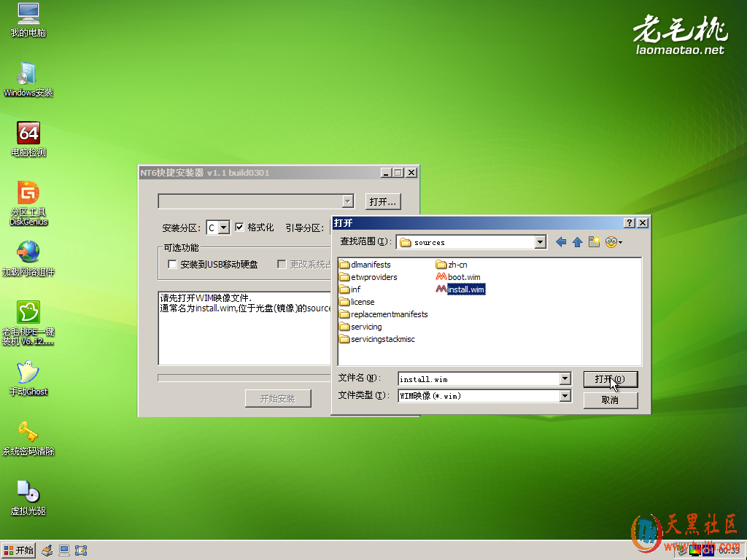The image size is (747, 560).
Task: Select the boot.wim file
Action: click(463, 277)
